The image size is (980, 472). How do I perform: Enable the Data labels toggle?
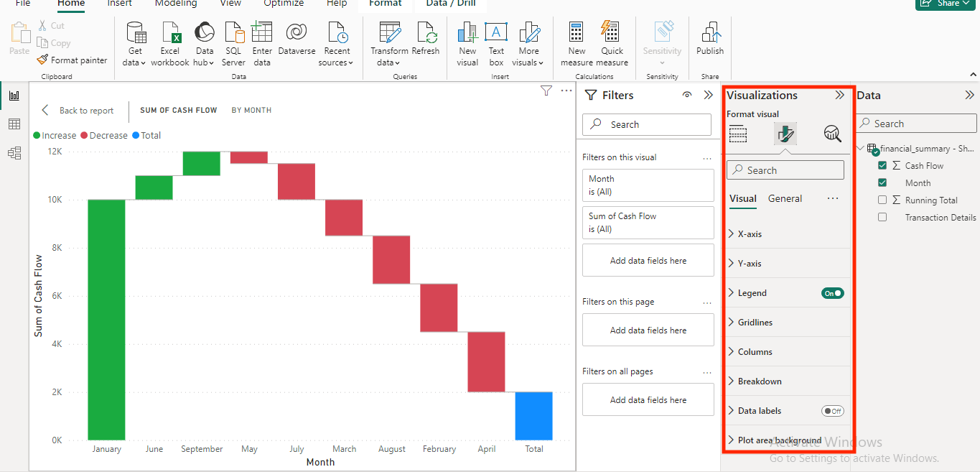click(833, 411)
